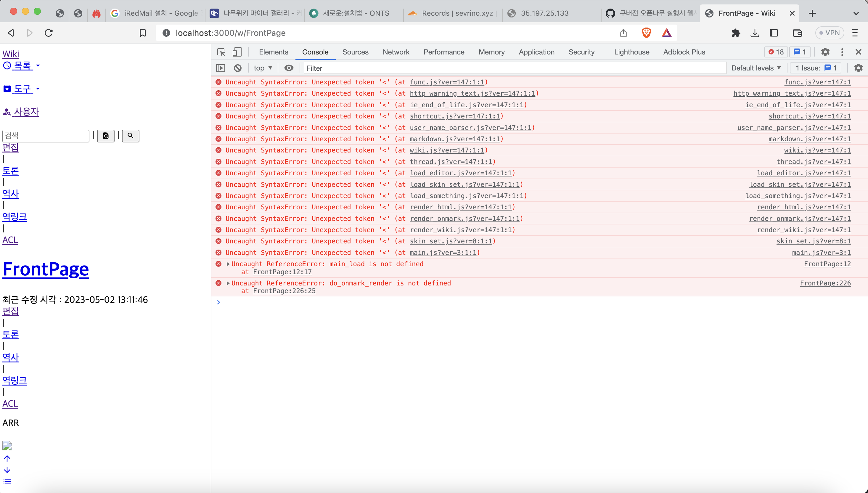Click the magnifier search button in wiki sidebar

point(130,136)
